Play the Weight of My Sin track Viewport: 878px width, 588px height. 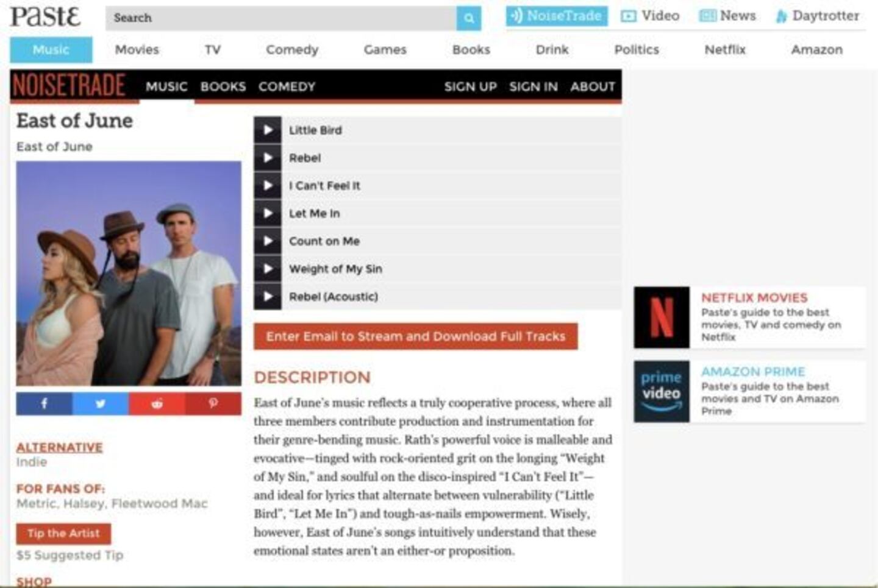(268, 269)
